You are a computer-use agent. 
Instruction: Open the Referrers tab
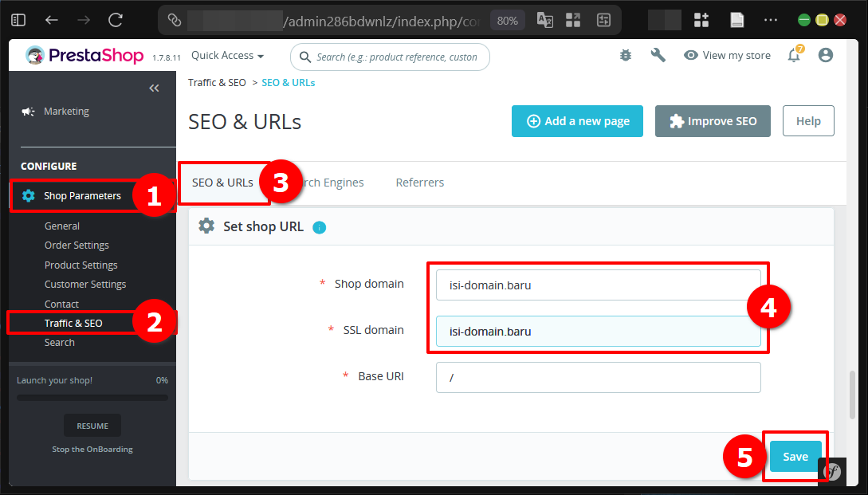tap(419, 182)
